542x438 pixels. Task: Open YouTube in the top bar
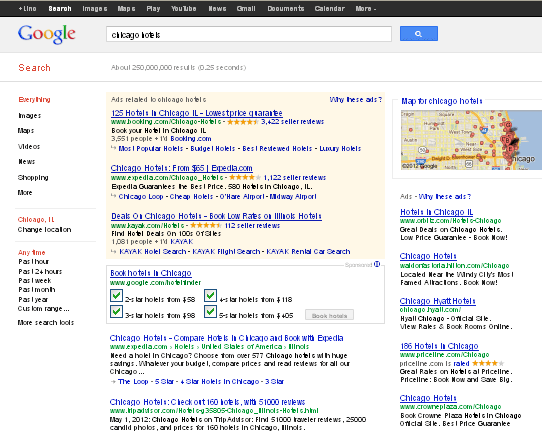pyautogui.click(x=184, y=9)
